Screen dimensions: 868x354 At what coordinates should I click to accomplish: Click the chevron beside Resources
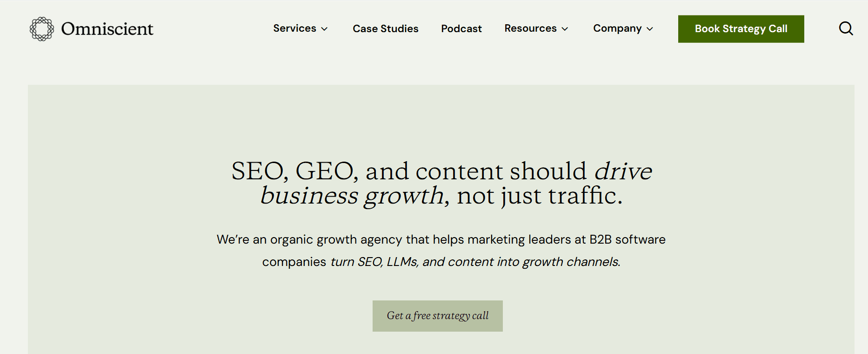pos(565,29)
